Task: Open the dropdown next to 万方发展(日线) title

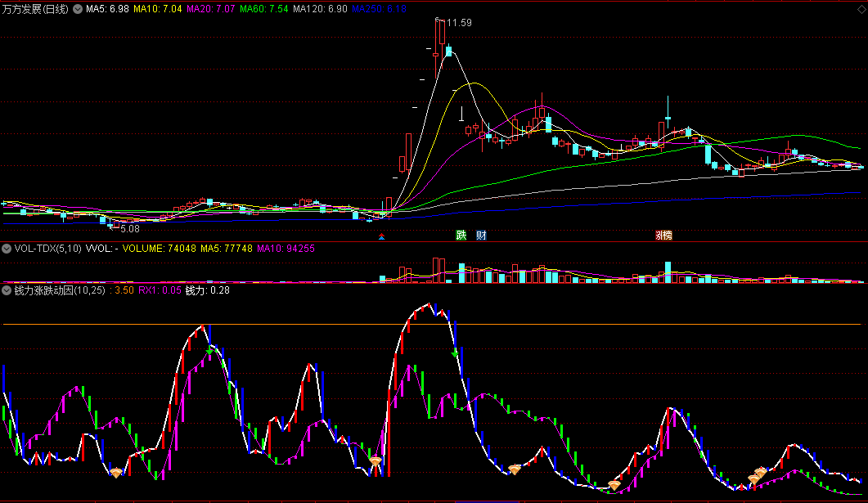Action: pyautogui.click(x=78, y=9)
